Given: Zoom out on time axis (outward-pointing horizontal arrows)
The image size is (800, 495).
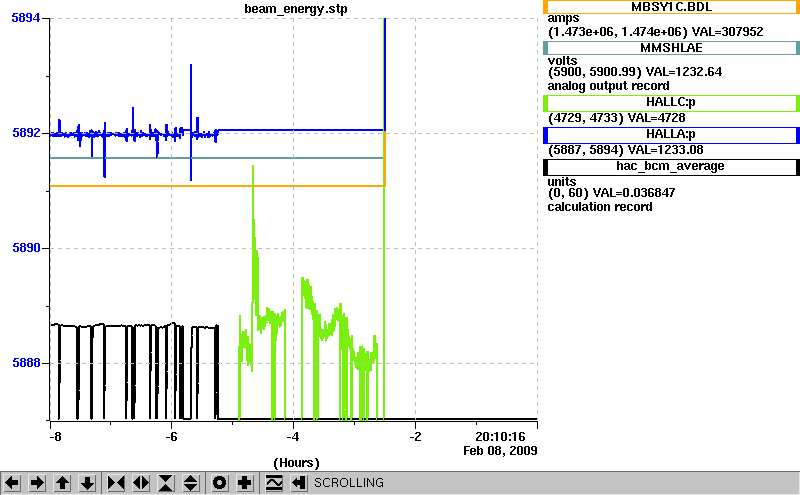Looking at the screenshot, I should click(141, 483).
